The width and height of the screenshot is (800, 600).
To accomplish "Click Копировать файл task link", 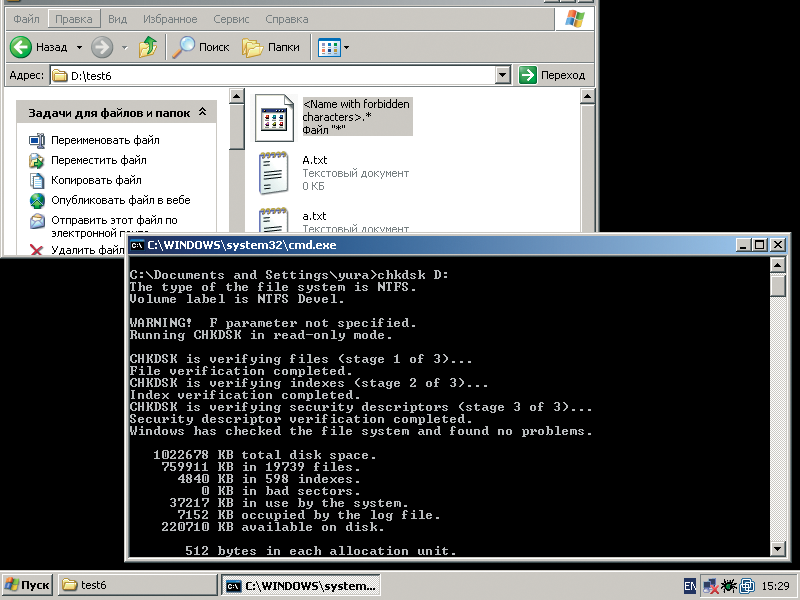I will (96, 180).
